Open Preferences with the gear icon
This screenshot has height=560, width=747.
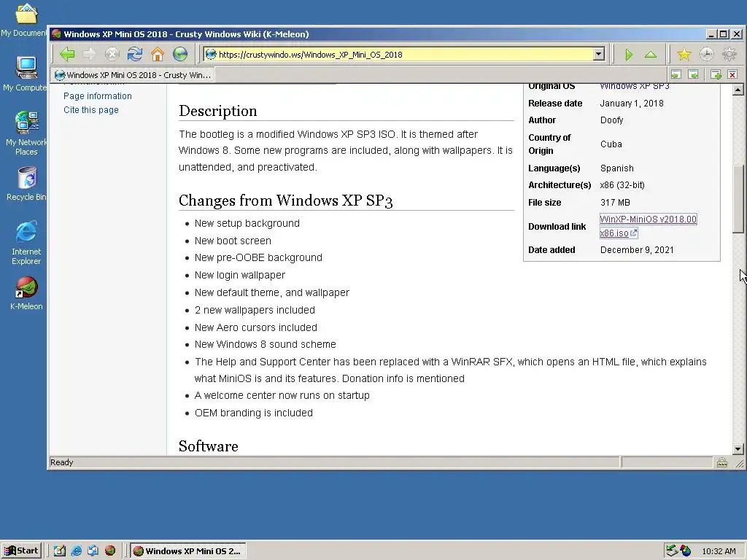click(729, 55)
